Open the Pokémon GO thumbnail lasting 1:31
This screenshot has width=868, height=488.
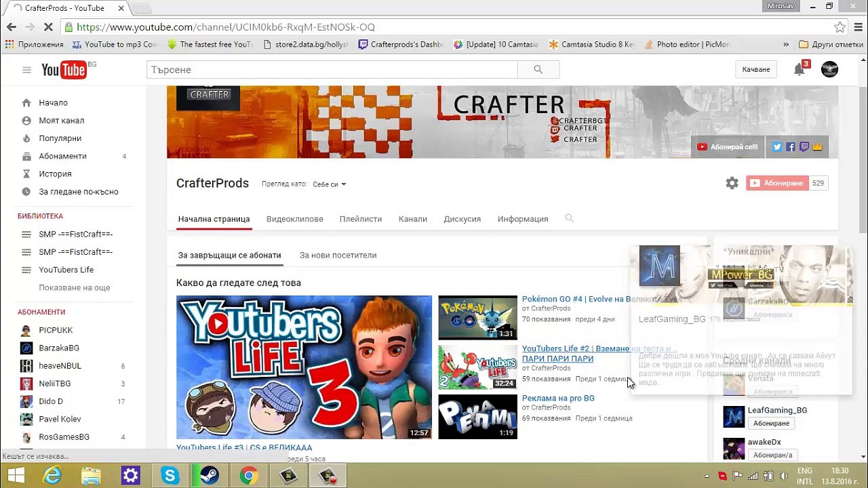point(477,317)
